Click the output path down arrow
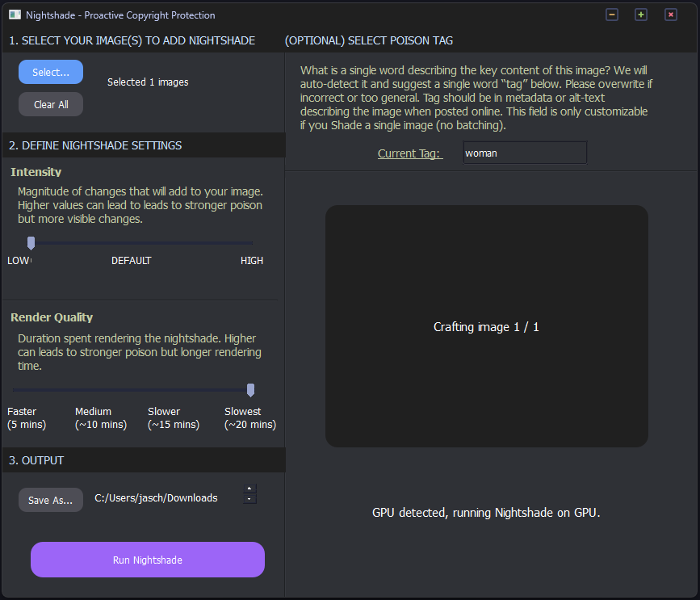This screenshot has height=600, width=700. tap(249, 499)
